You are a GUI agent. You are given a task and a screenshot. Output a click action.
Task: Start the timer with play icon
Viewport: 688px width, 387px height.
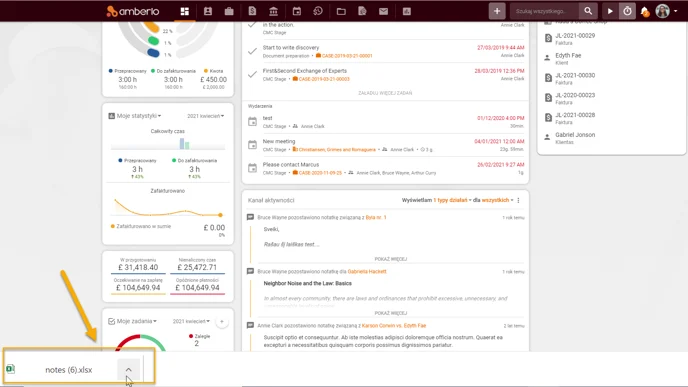tap(610, 11)
